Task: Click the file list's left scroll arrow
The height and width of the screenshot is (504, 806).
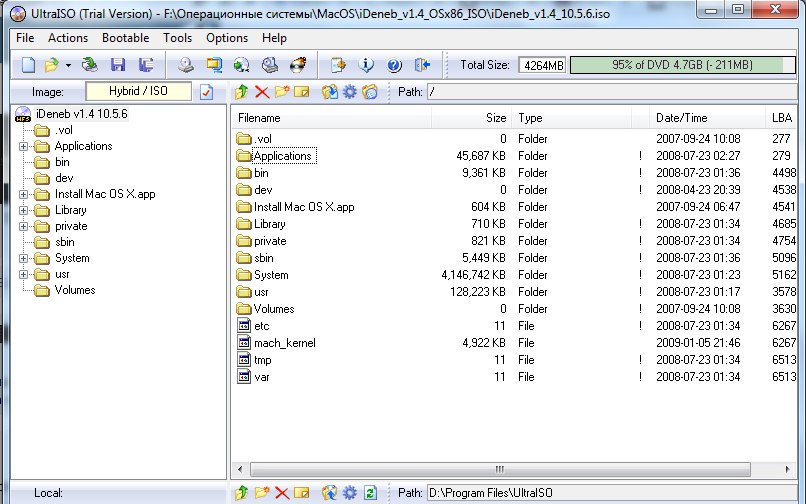Action: coord(240,469)
